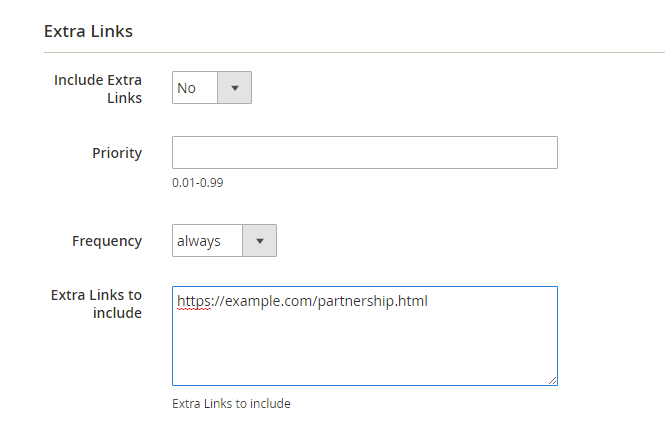Screen dimensions: 665x431
Task: Click the 0.01-0.99 hint under Priority
Action: pos(196,183)
